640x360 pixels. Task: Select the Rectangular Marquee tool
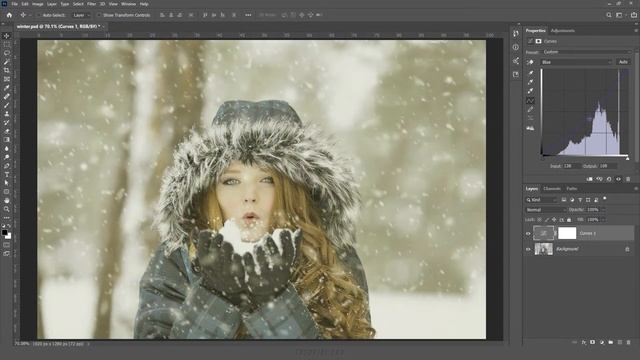click(7, 44)
